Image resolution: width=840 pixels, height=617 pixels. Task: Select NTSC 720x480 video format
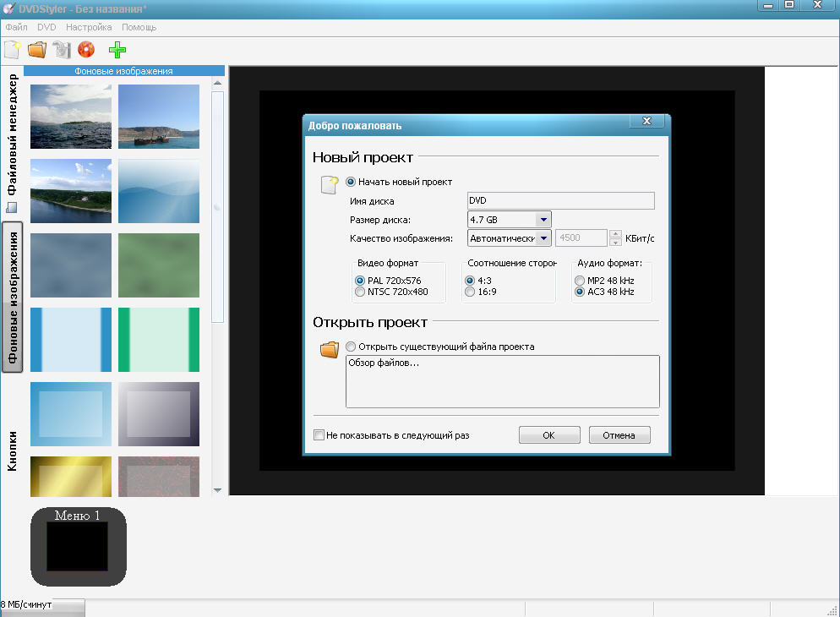click(x=359, y=292)
